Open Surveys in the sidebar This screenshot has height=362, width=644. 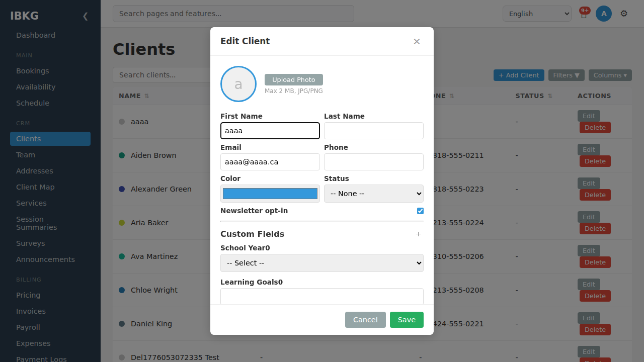pyautogui.click(x=50, y=243)
